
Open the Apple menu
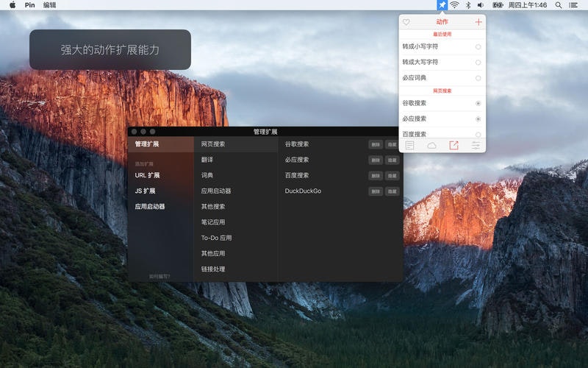12,5
